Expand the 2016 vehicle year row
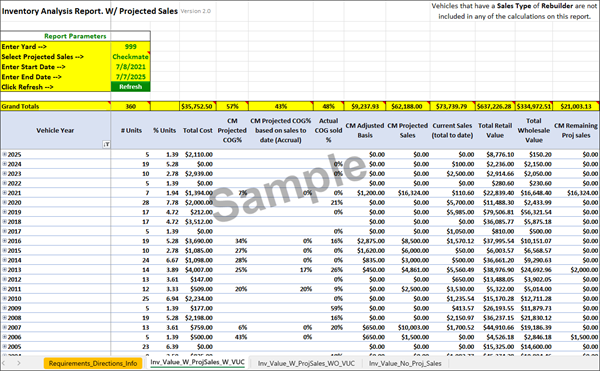 tap(5, 241)
